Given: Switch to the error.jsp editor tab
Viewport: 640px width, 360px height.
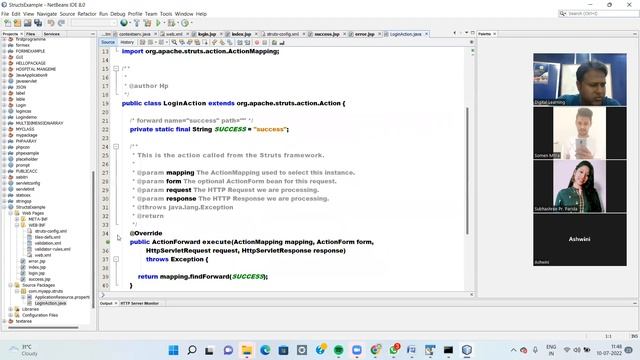Looking at the screenshot, I should tap(364, 34).
